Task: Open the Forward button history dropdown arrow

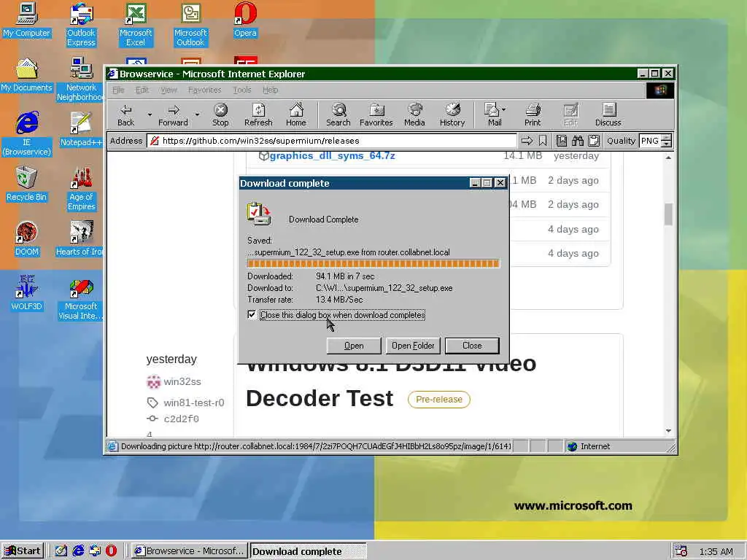Action: [197, 114]
